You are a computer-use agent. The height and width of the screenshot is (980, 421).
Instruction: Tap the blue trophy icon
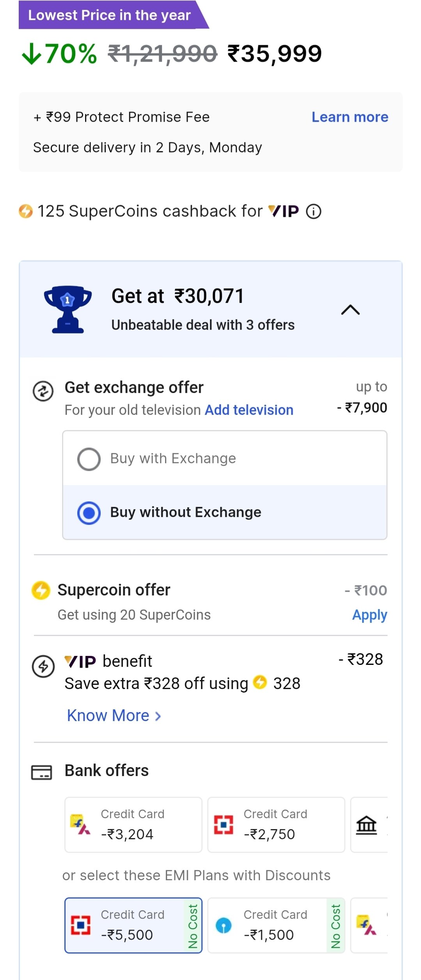(x=68, y=310)
